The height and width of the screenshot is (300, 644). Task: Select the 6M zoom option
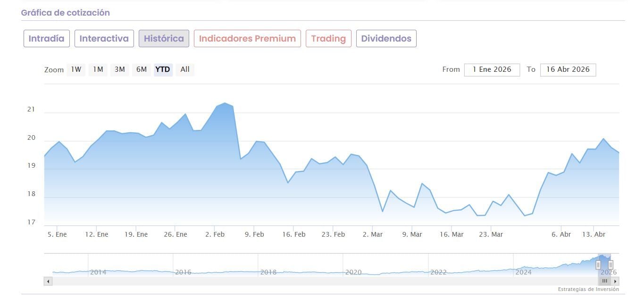tap(142, 69)
